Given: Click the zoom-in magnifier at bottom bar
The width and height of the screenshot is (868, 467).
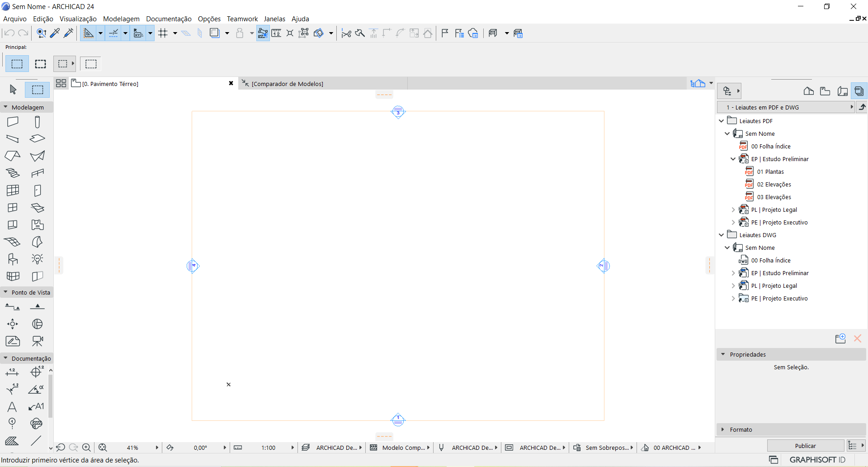Looking at the screenshot, I should [86, 448].
